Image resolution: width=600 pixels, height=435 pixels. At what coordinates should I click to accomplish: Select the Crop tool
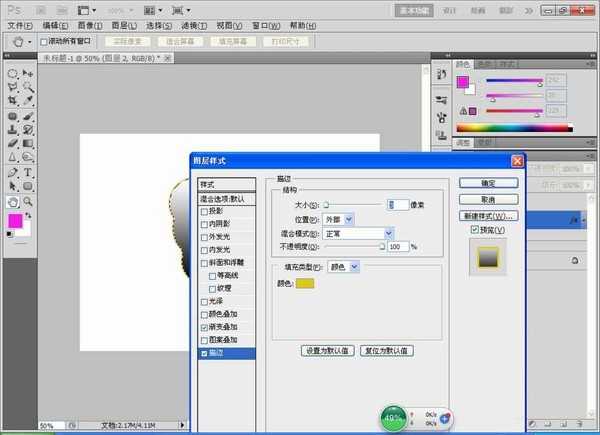pyautogui.click(x=12, y=101)
